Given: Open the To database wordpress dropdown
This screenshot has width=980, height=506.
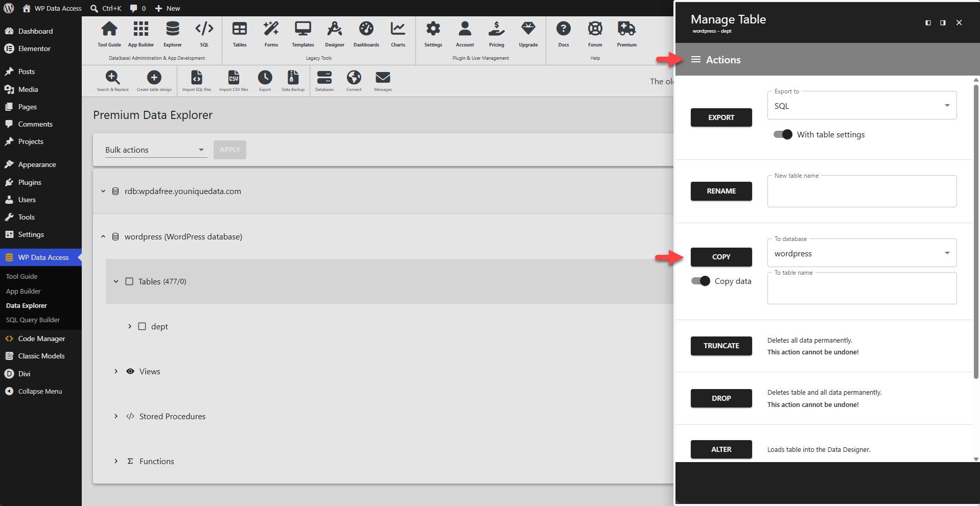Looking at the screenshot, I should point(862,253).
